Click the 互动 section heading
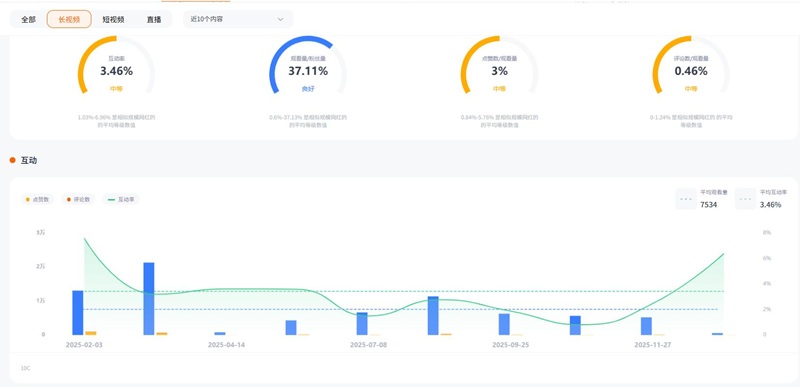The height and width of the screenshot is (387, 800). point(29,161)
